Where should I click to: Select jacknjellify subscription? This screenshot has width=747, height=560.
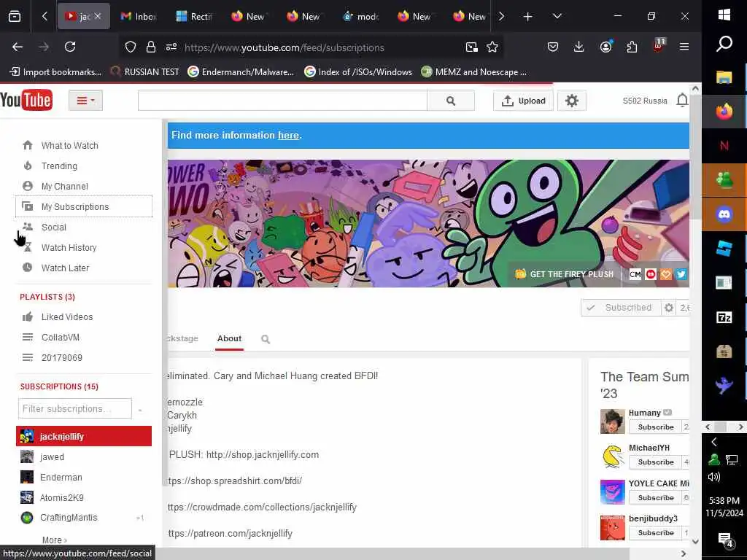point(84,436)
